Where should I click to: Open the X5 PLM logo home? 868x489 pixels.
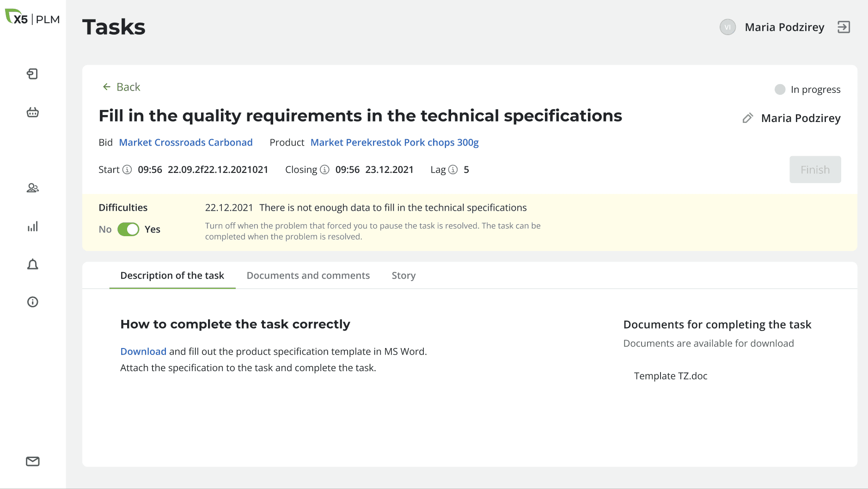pyautogui.click(x=32, y=18)
